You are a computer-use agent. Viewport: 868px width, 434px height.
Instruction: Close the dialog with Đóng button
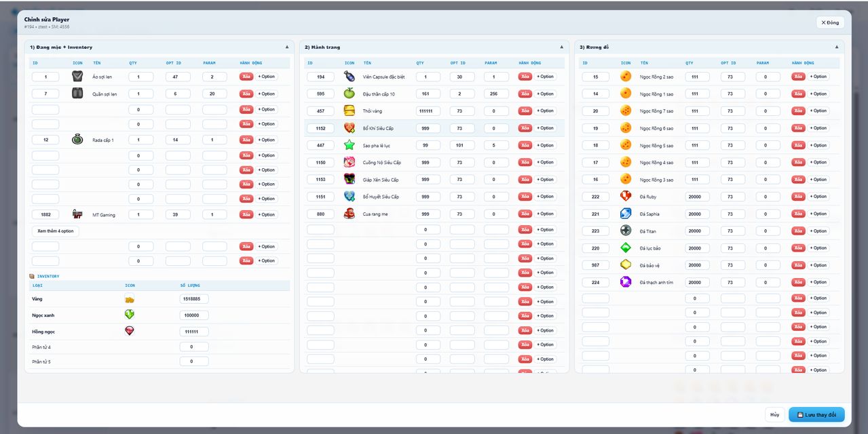tap(830, 22)
